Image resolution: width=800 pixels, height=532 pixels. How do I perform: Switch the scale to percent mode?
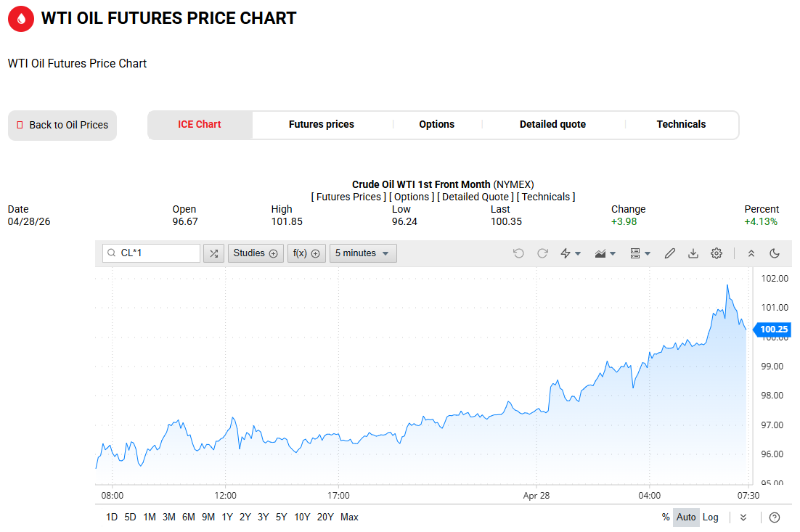tap(666, 517)
